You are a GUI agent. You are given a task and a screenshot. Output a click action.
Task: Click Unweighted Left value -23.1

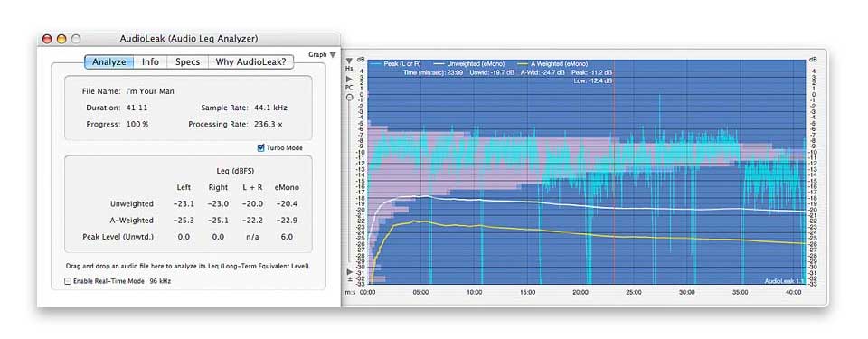(184, 203)
